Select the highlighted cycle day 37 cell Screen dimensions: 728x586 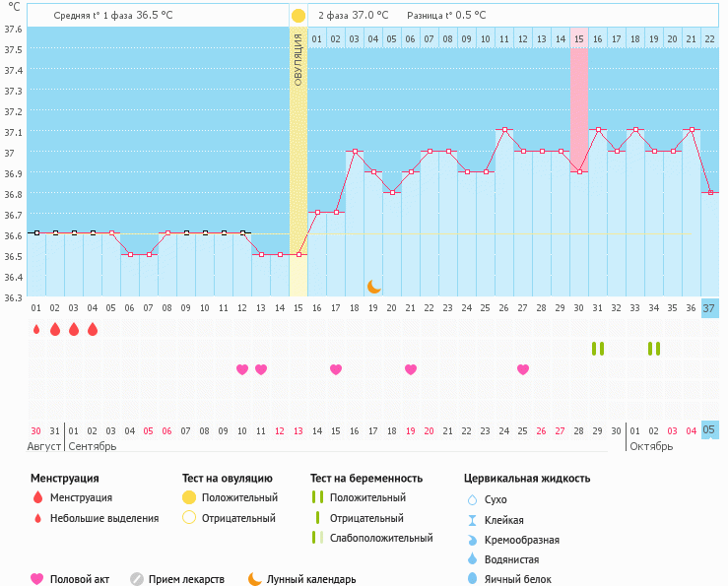click(709, 308)
